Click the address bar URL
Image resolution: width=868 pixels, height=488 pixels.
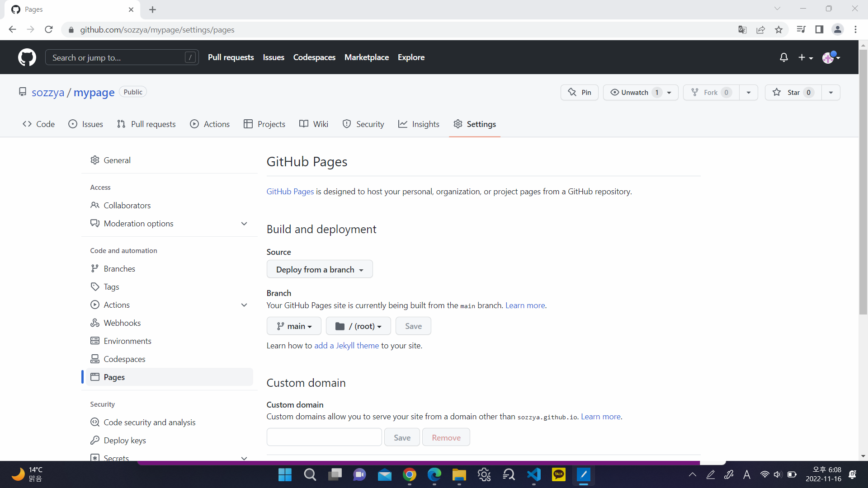click(157, 30)
